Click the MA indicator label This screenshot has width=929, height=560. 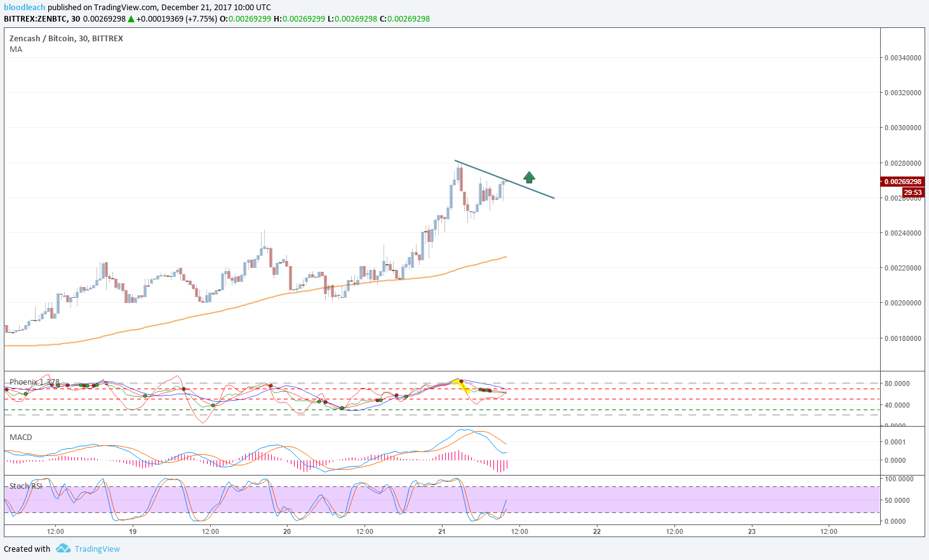coord(16,49)
